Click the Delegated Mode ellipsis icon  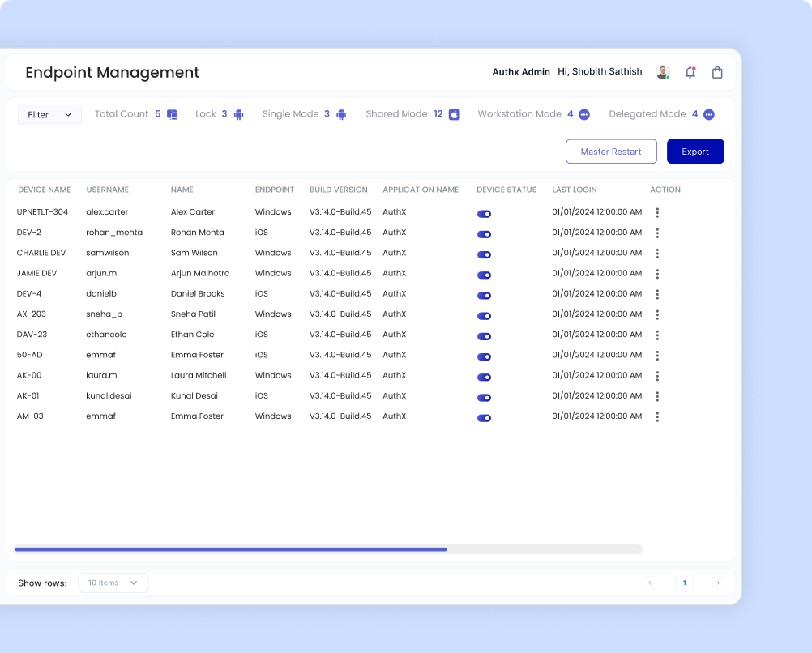pyautogui.click(x=708, y=114)
